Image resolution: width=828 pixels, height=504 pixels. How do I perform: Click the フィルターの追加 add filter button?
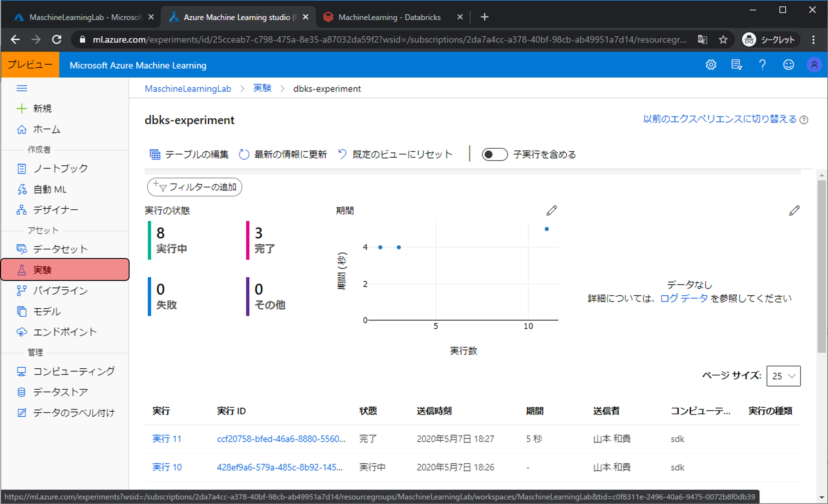click(195, 187)
